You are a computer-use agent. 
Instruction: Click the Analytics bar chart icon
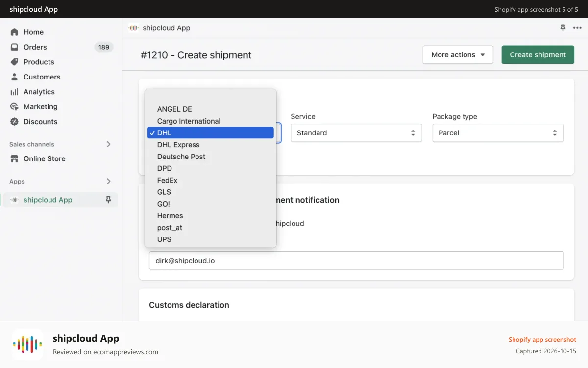click(x=14, y=92)
